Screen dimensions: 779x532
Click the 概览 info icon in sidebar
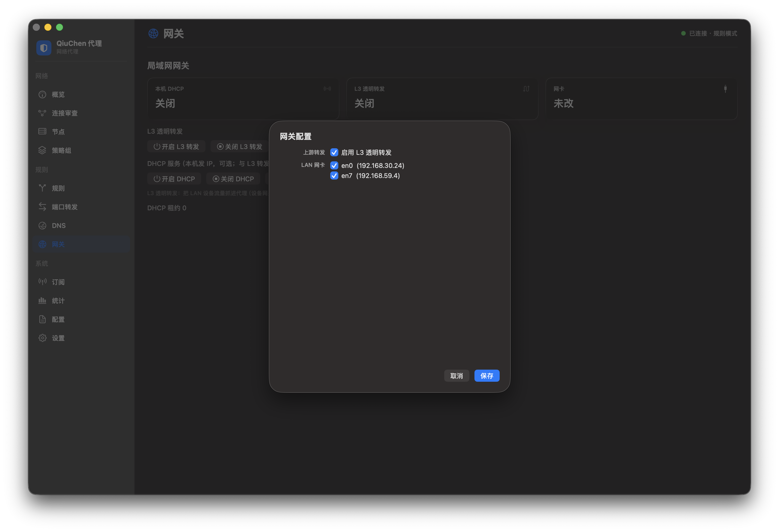coord(42,95)
